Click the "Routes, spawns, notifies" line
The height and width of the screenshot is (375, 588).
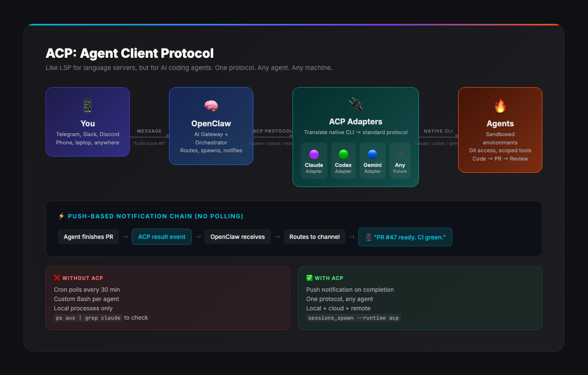tap(211, 150)
